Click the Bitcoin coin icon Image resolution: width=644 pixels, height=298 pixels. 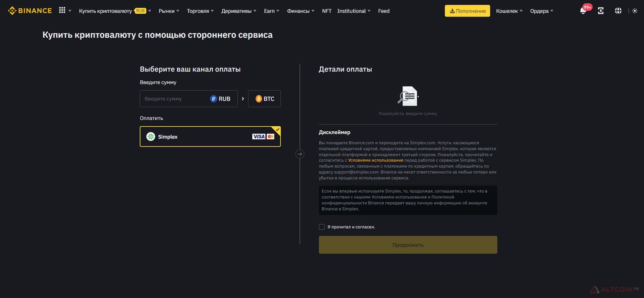[259, 99]
